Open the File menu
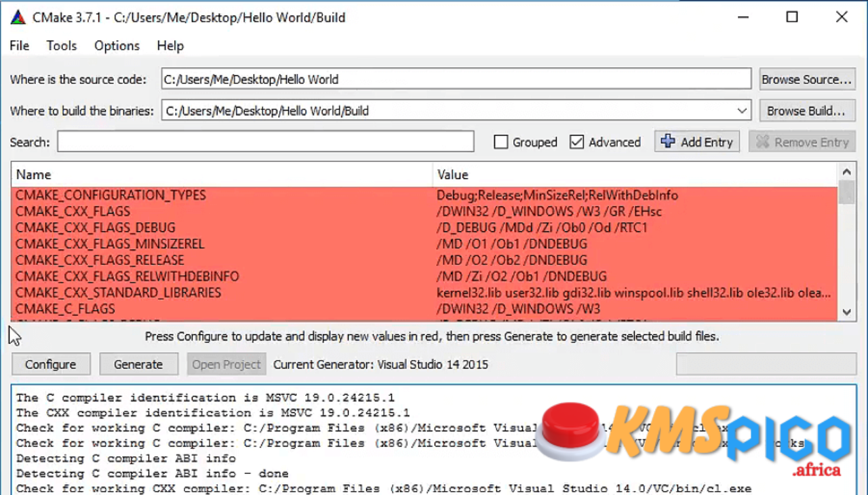This screenshot has width=868, height=495. tap(19, 45)
